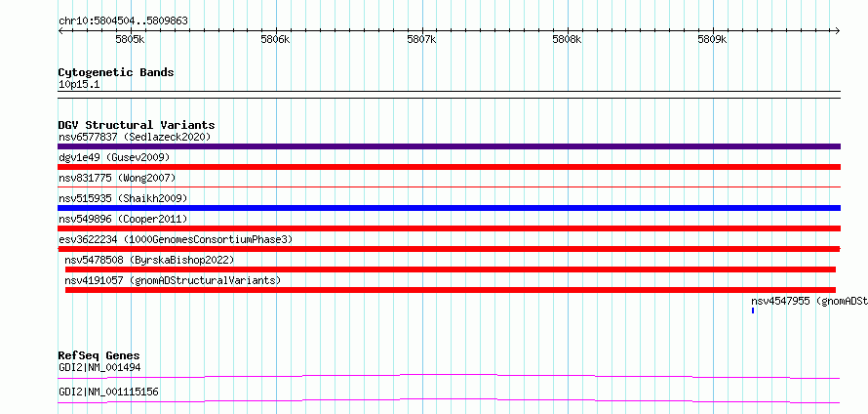Click the small blue nsv4547955 variant marker

[x=753, y=310]
